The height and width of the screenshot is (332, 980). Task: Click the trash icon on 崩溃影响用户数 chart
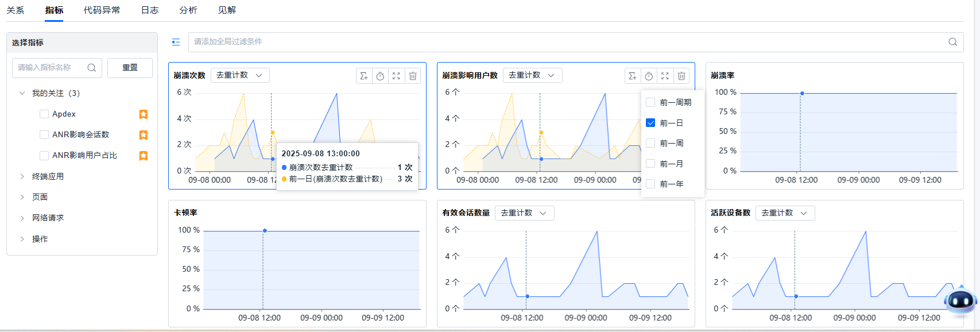click(681, 76)
